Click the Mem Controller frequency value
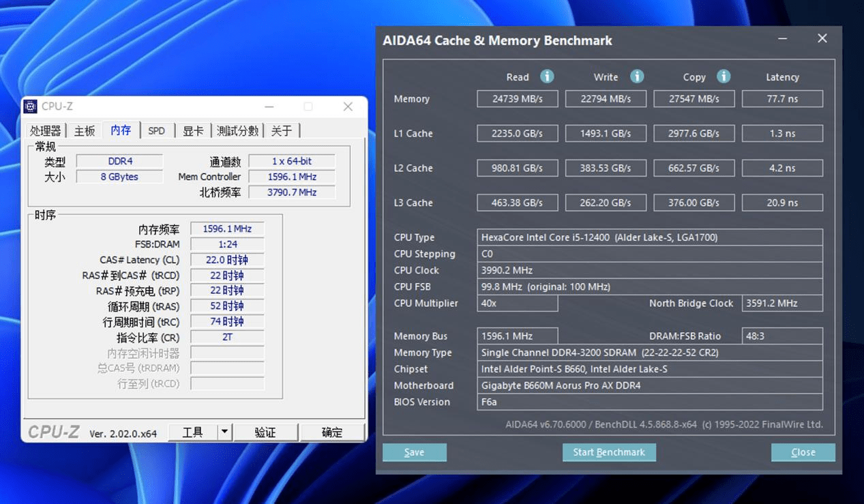Screen dimensions: 864x504 pos(292,177)
